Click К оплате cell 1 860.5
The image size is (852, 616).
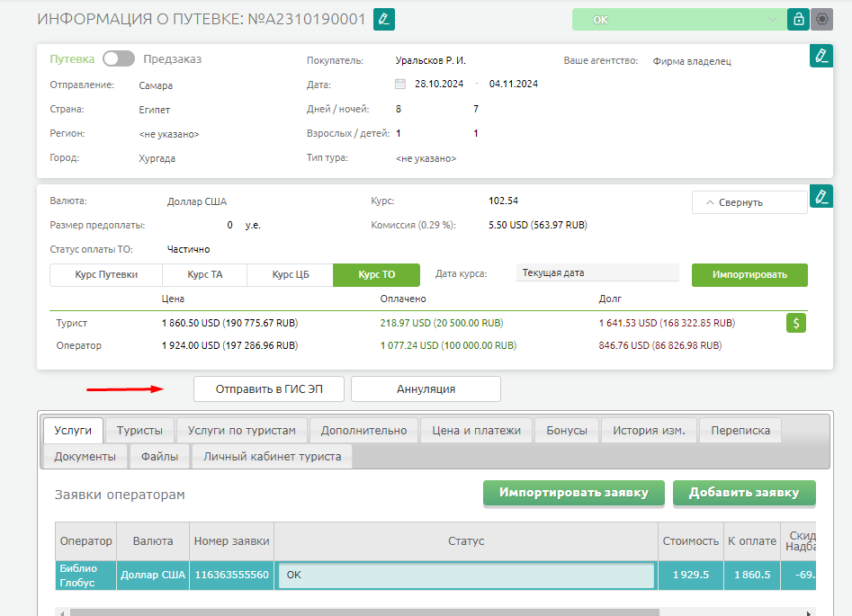click(x=752, y=575)
